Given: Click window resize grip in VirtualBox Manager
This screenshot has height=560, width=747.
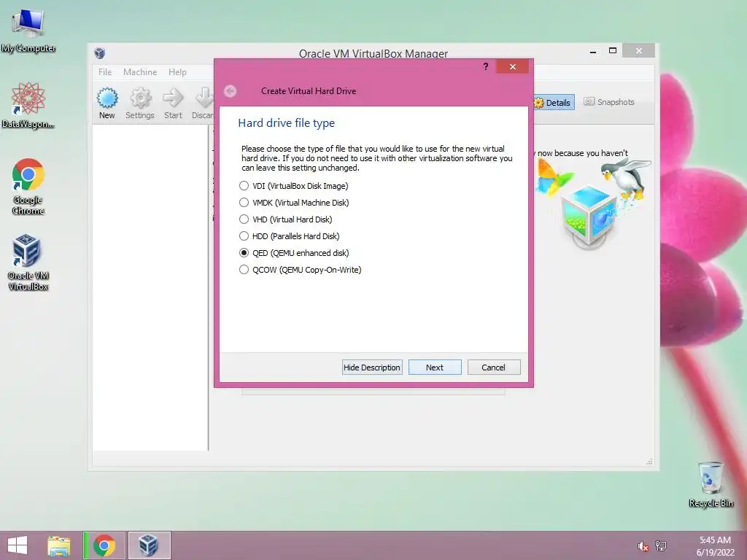Looking at the screenshot, I should [649, 462].
